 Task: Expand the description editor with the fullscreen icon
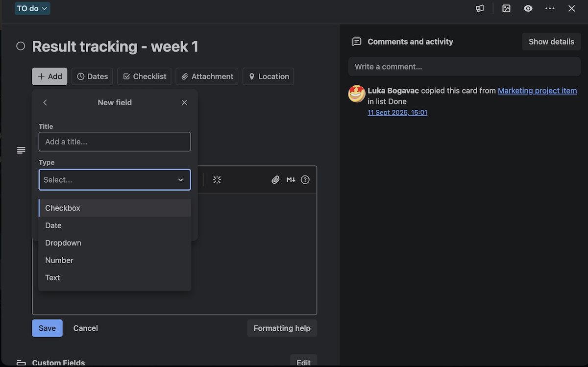tap(217, 180)
